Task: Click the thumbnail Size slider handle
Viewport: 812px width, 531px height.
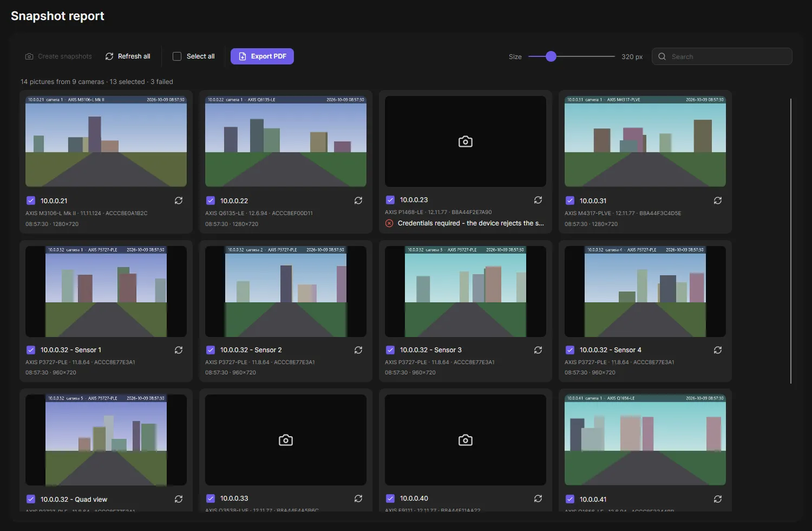Action: coord(551,56)
